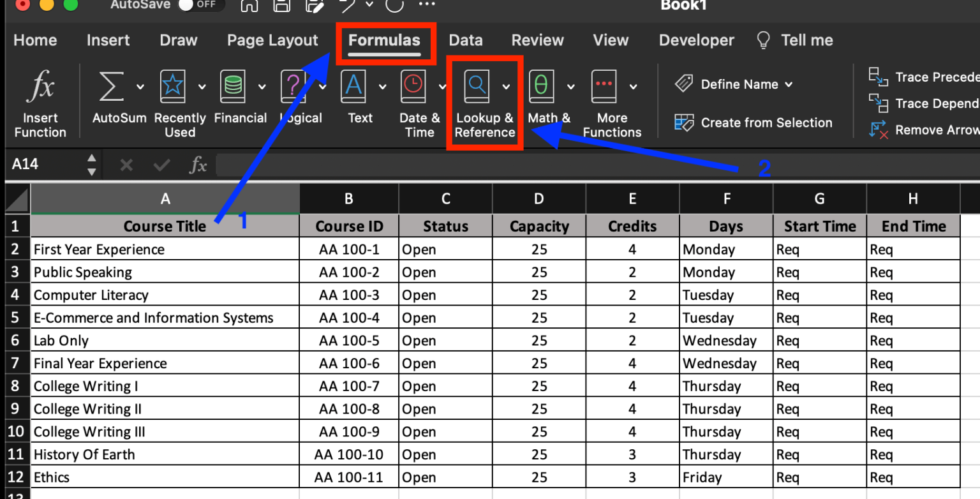Open the Math & Trig functions

coord(540,86)
